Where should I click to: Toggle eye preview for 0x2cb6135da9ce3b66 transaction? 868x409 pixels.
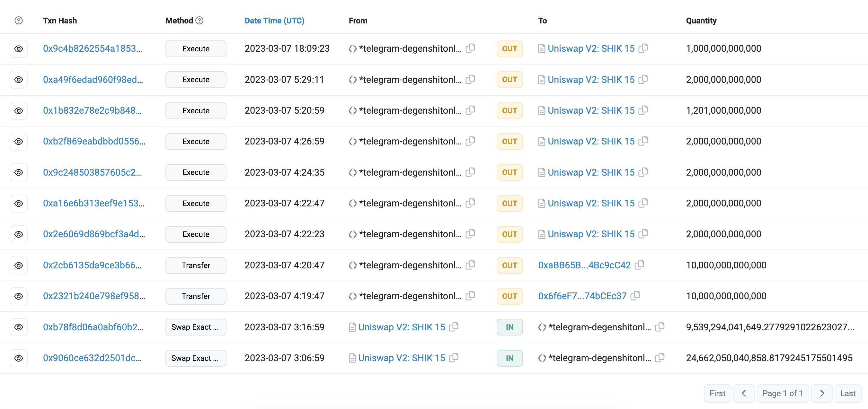(x=19, y=265)
